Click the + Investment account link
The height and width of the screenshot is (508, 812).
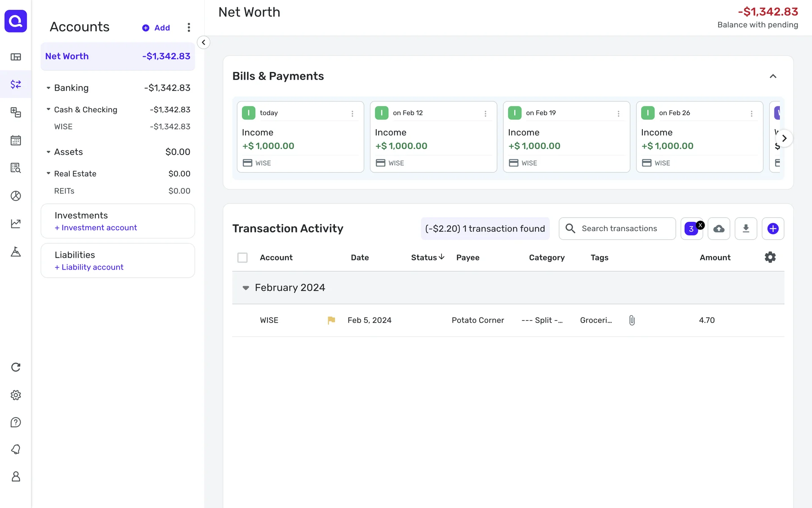coord(96,228)
